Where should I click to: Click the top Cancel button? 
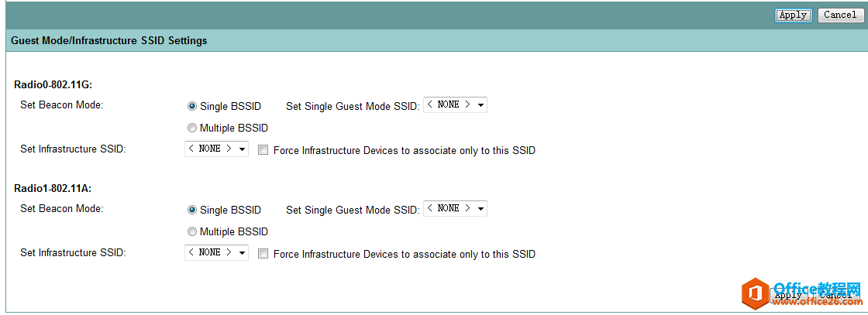pyautogui.click(x=840, y=15)
